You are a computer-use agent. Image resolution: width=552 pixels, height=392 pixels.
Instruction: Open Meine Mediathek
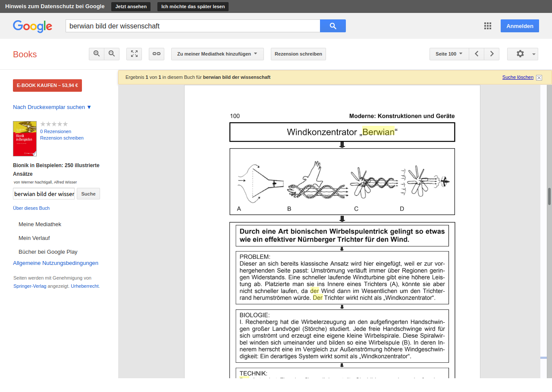[x=40, y=224]
